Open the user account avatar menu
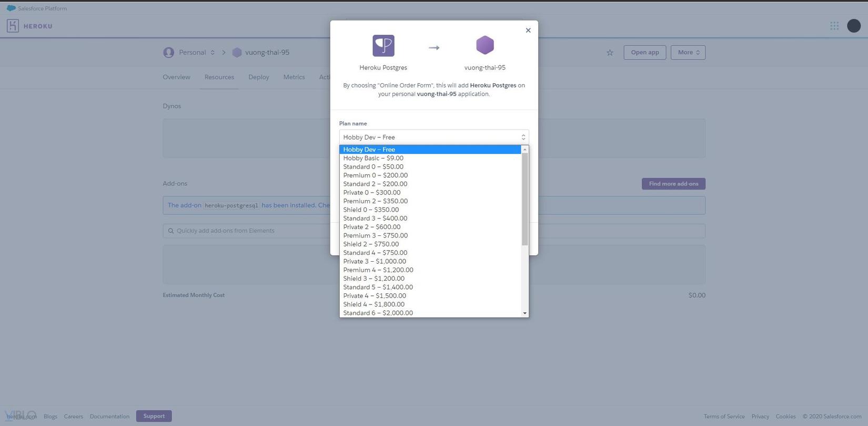The image size is (868, 426). [854, 26]
